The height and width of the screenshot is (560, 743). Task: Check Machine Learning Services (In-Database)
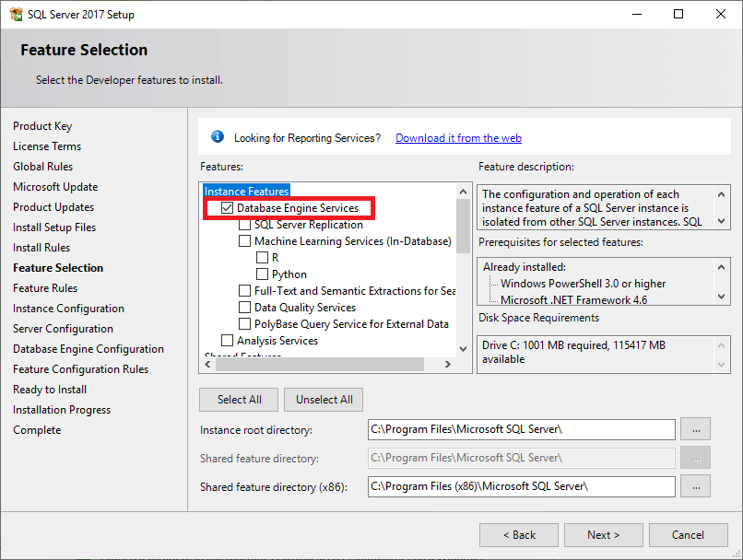(x=244, y=241)
